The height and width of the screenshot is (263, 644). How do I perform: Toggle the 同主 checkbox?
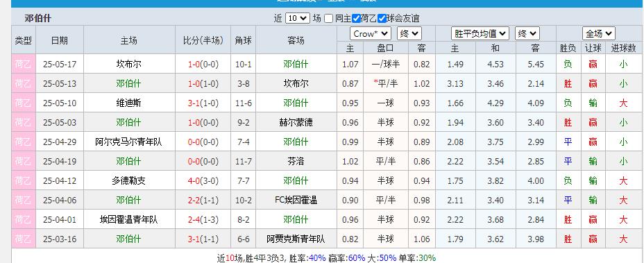328,18
